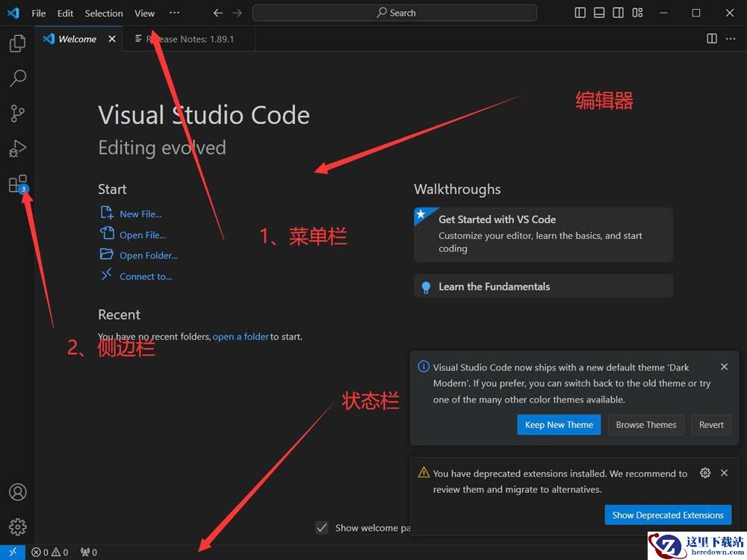Viewport: 747px width, 560px height.
Task: Click the Search command center box
Action: (x=394, y=13)
